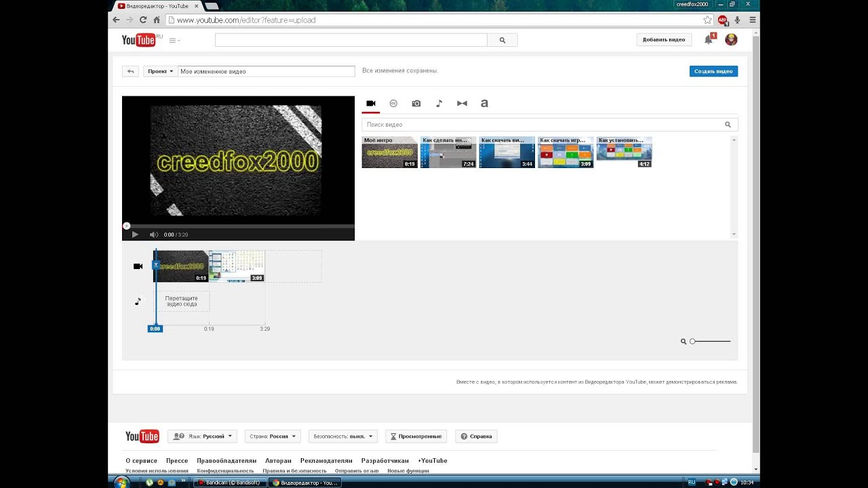Click the back arrow button beside Project

pos(130,71)
